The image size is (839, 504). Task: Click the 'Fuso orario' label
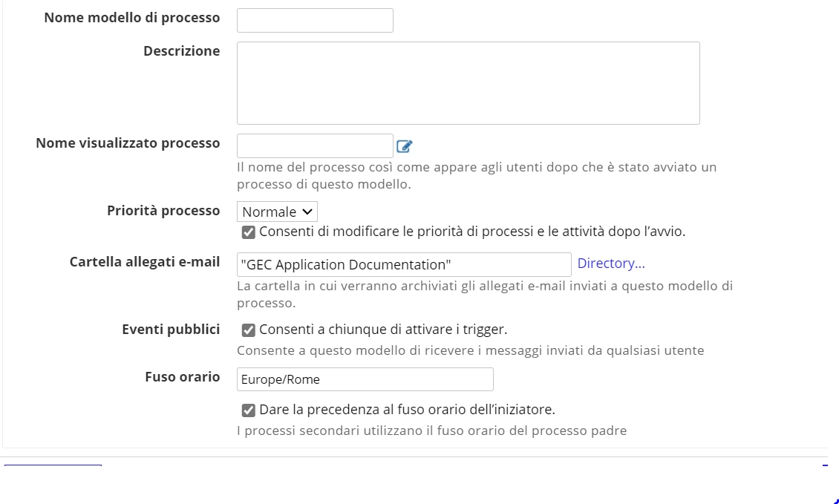(183, 377)
